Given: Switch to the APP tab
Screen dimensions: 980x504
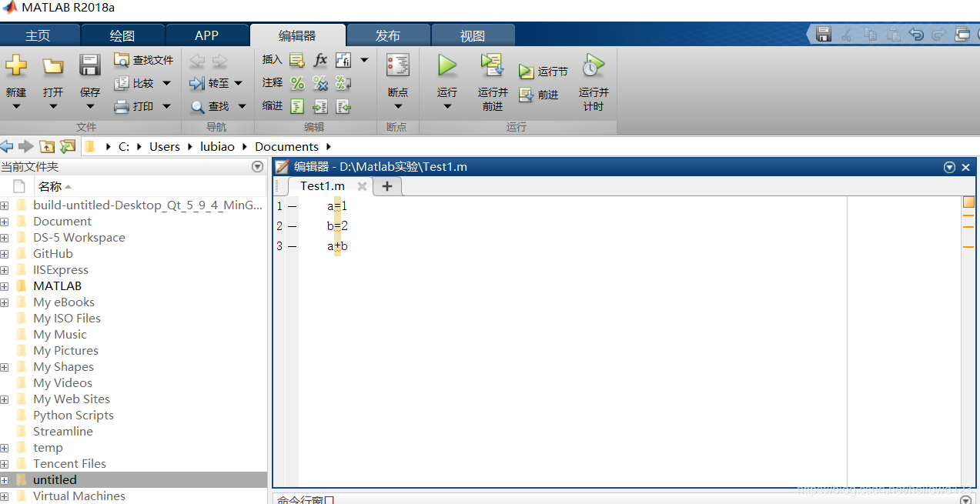Looking at the screenshot, I should [x=206, y=35].
